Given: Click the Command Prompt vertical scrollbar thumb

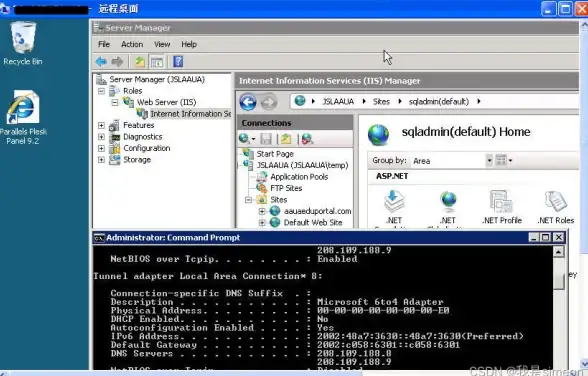Looking at the screenshot, I should [x=559, y=281].
